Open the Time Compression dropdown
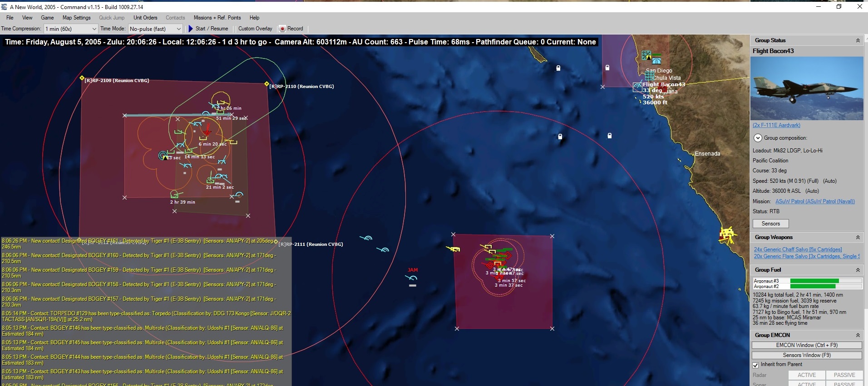 click(71, 29)
